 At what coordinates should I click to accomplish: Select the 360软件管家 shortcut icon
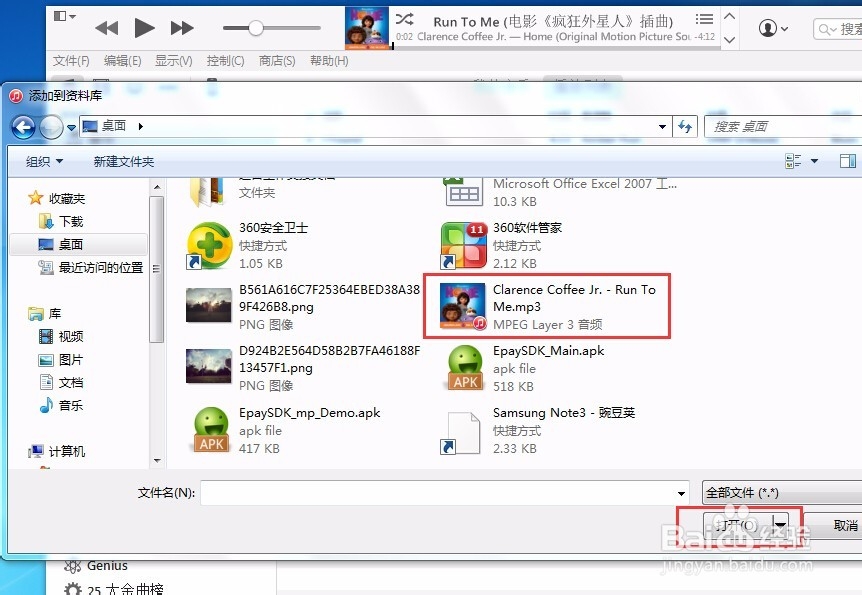point(463,245)
